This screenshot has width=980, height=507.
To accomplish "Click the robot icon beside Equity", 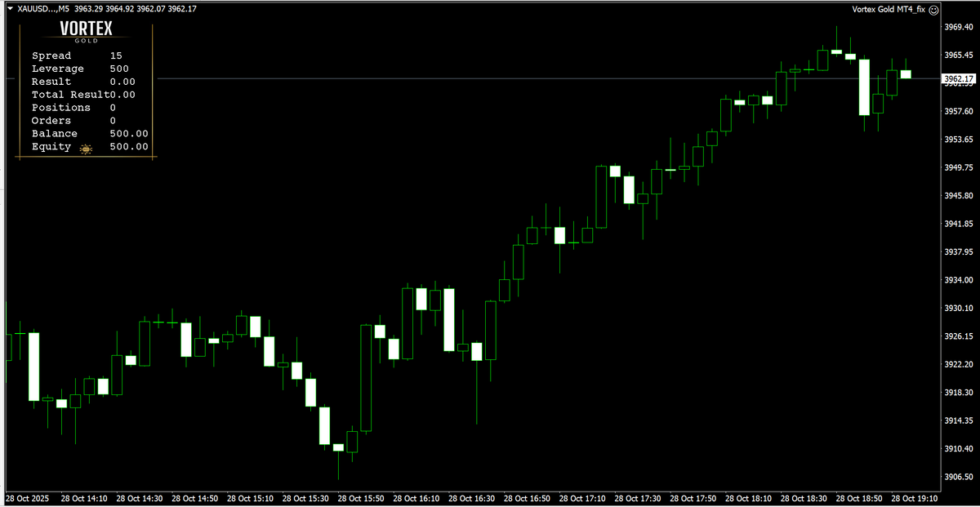I will tap(85, 147).
